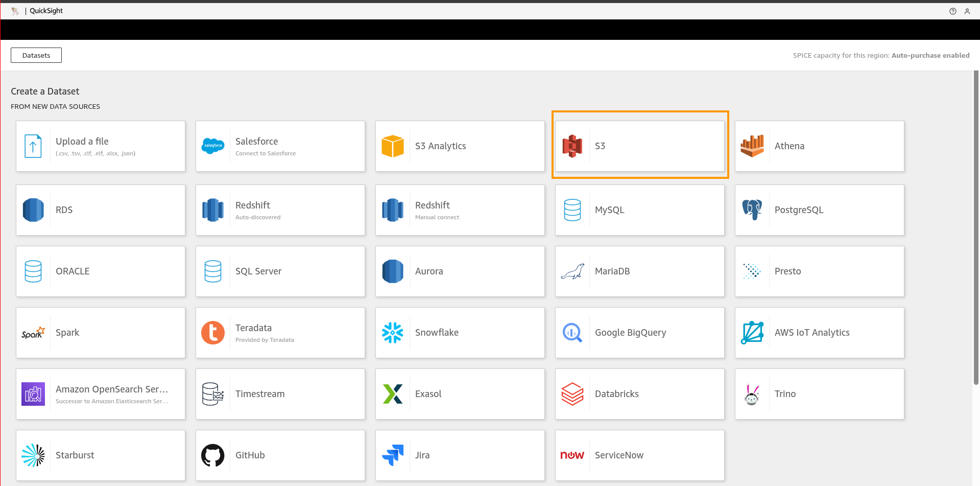This screenshot has height=486, width=980.
Task: Click the MariaDB seal icon
Action: [572, 271]
